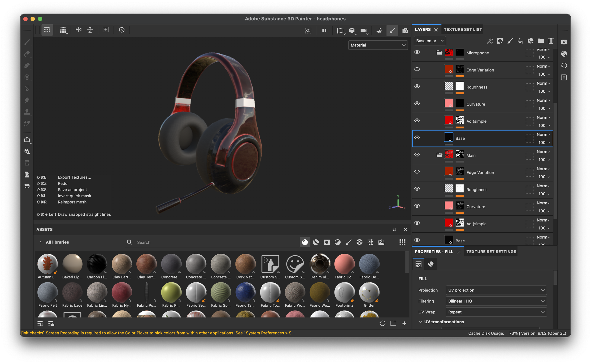Add a paint layer with brush icon
This screenshot has width=591, height=364.
coord(510,41)
